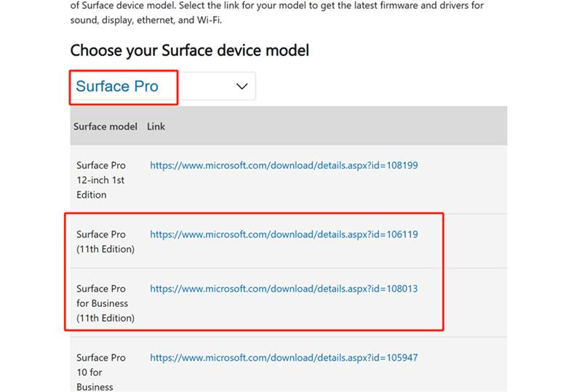Select the "Surface Pro for Business (11th Edition)" cell
The image size is (582, 392).
[x=105, y=303]
